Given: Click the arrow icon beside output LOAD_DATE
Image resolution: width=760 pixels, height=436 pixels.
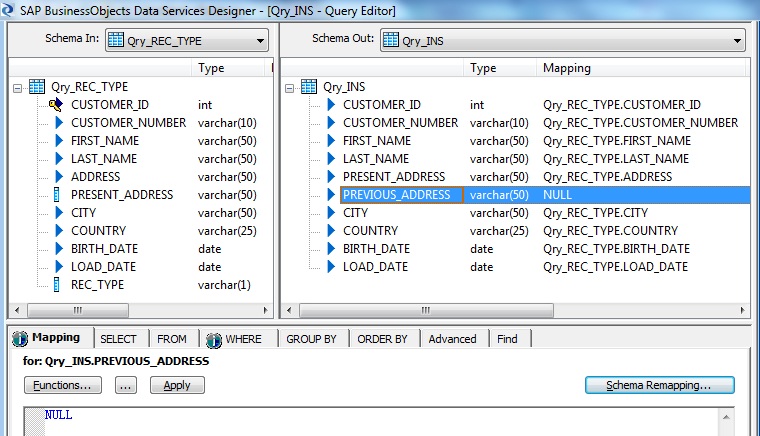Looking at the screenshot, I should 331,266.
